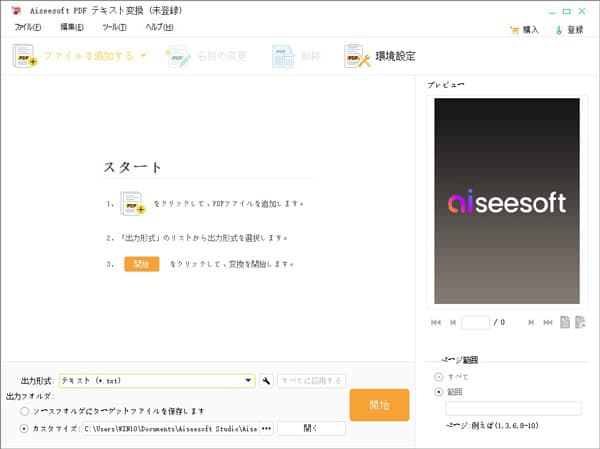Click the Aiseesoft app logo in title bar
Viewport: 600px width, 449px height.
[16, 11]
